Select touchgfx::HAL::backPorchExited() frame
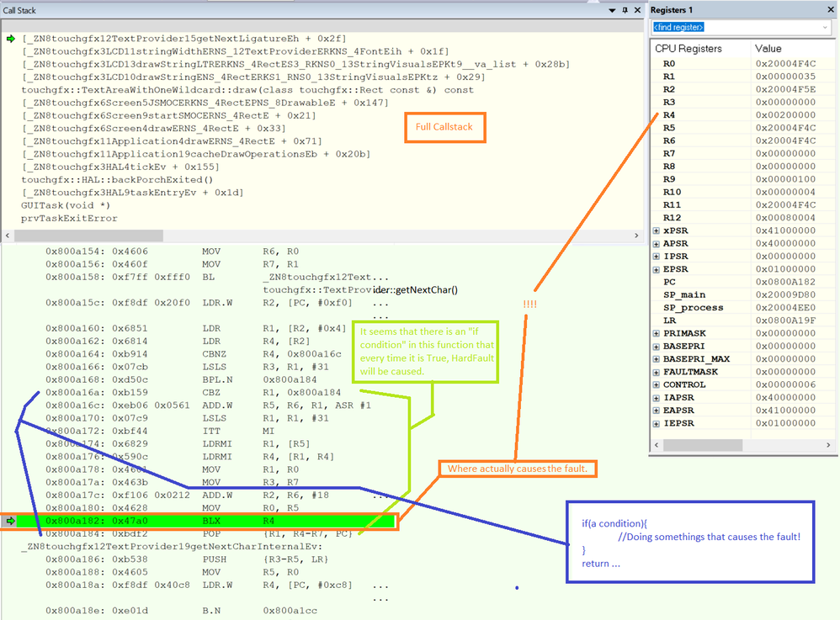840x620 pixels. [117, 180]
